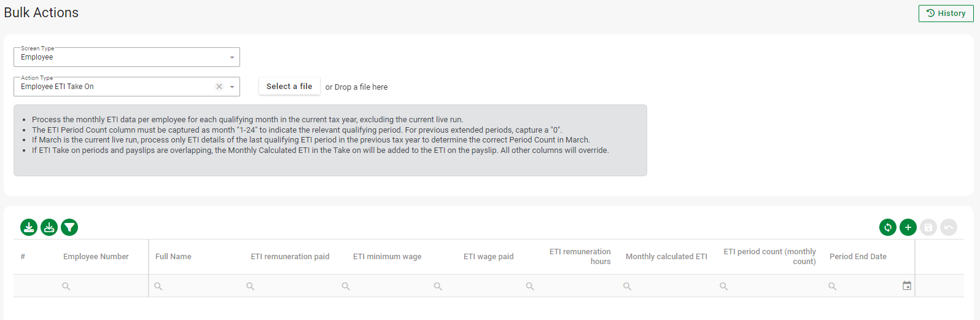The image size is (980, 320).
Task: Click the leftmost green download icon with solid tray
Action: [x=29, y=227]
